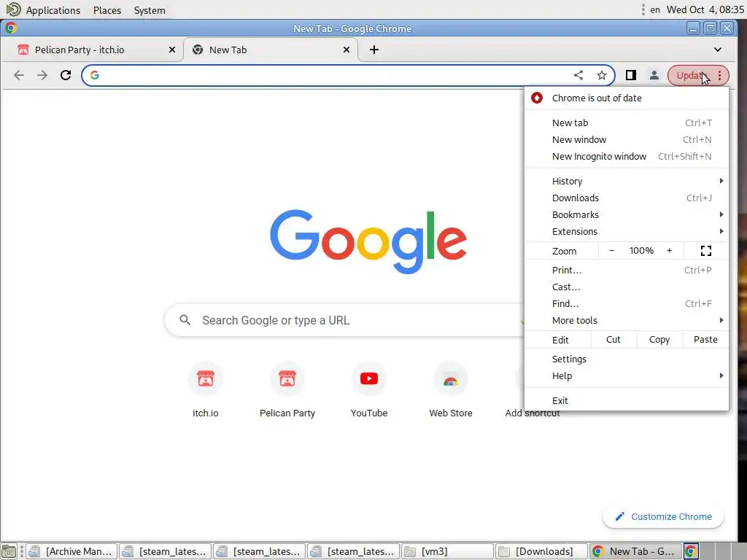Increase zoom with the plus button
The width and height of the screenshot is (747, 560).
click(670, 251)
